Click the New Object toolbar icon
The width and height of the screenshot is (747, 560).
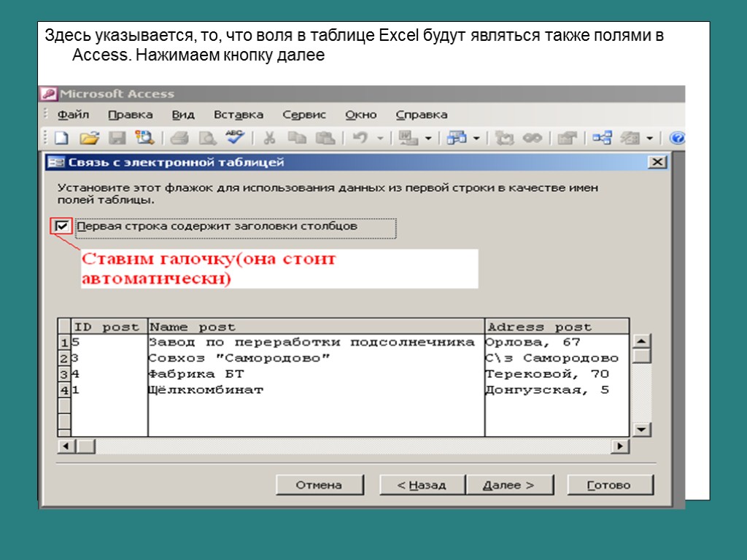[x=630, y=138]
